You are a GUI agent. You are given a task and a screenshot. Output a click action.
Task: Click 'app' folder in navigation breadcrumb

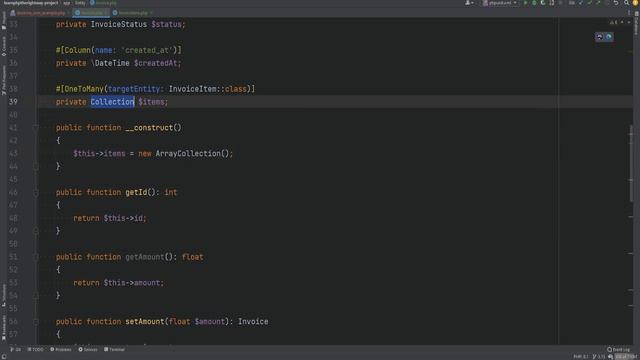[x=67, y=3]
